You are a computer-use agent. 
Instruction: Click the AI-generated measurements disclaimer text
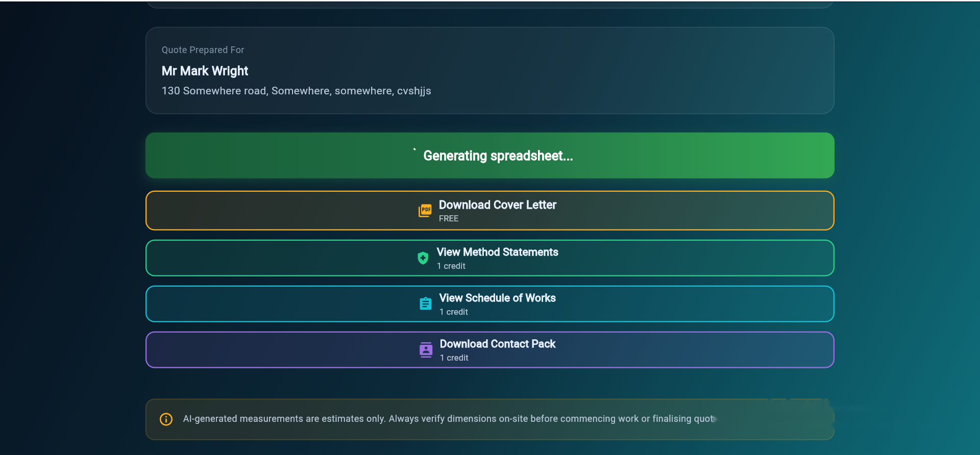449,419
